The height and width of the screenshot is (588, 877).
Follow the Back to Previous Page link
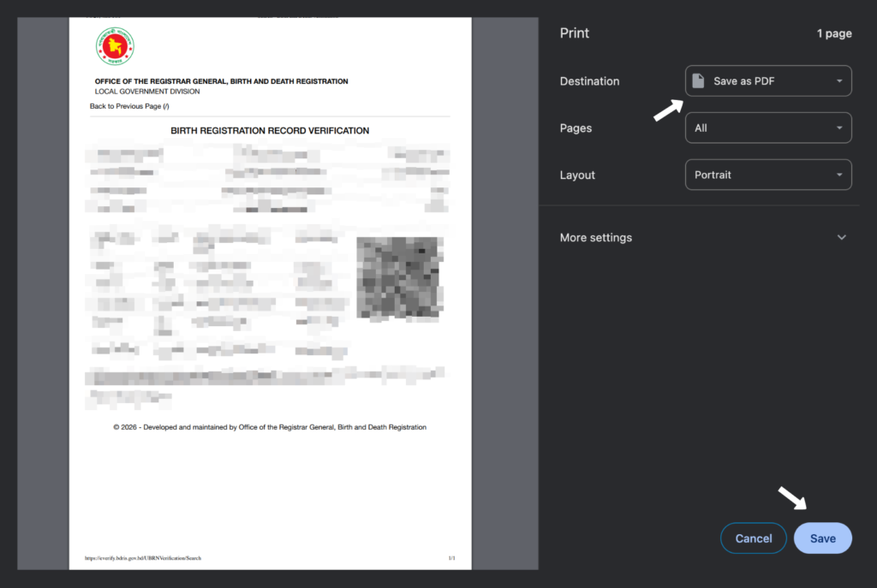[129, 106]
